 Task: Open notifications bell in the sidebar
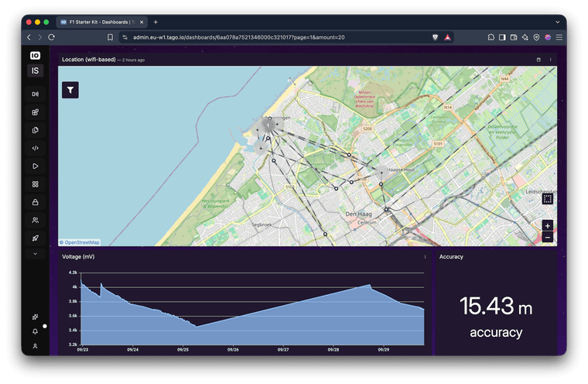pos(35,331)
